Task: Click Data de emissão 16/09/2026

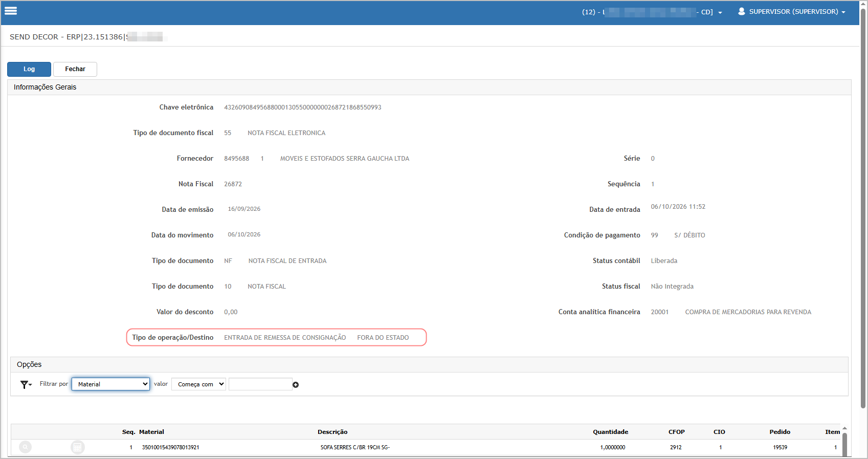Action: [x=244, y=209]
